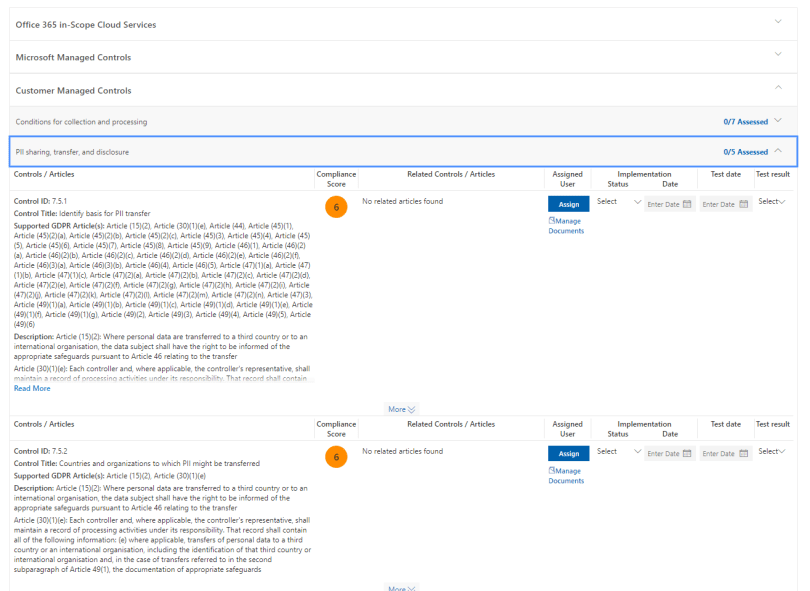This screenshot has width=810, height=591.
Task: Collapse Customer Managed Controls section
Action: click(x=777, y=90)
